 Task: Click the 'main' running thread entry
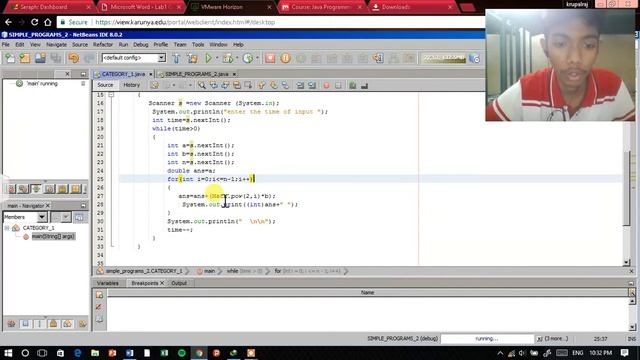click(42, 83)
